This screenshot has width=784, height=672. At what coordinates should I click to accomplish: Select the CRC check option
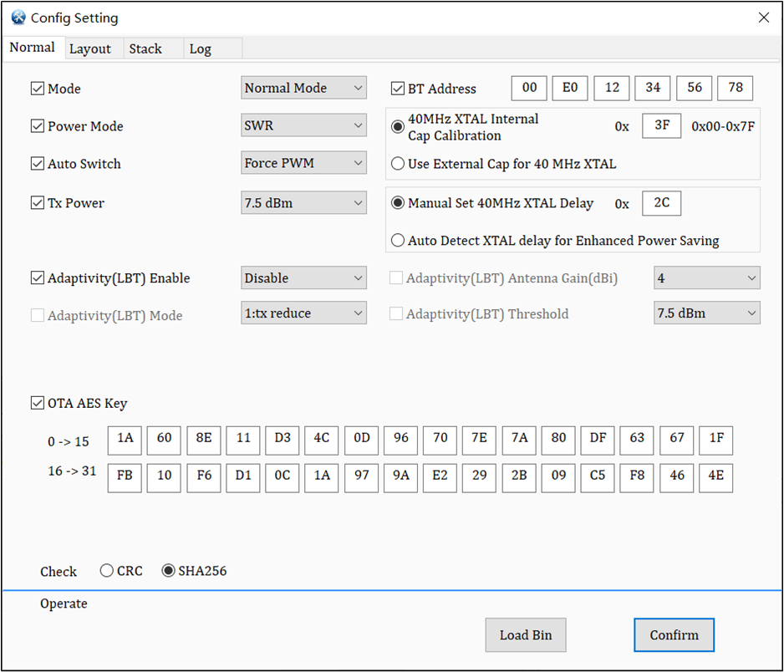[x=106, y=570]
